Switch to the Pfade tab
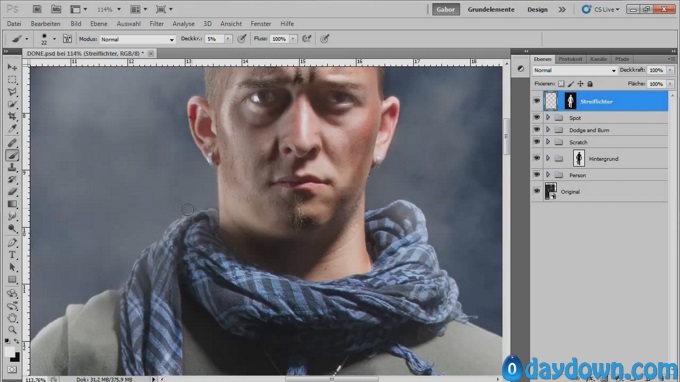The width and height of the screenshot is (680, 382). tap(622, 59)
